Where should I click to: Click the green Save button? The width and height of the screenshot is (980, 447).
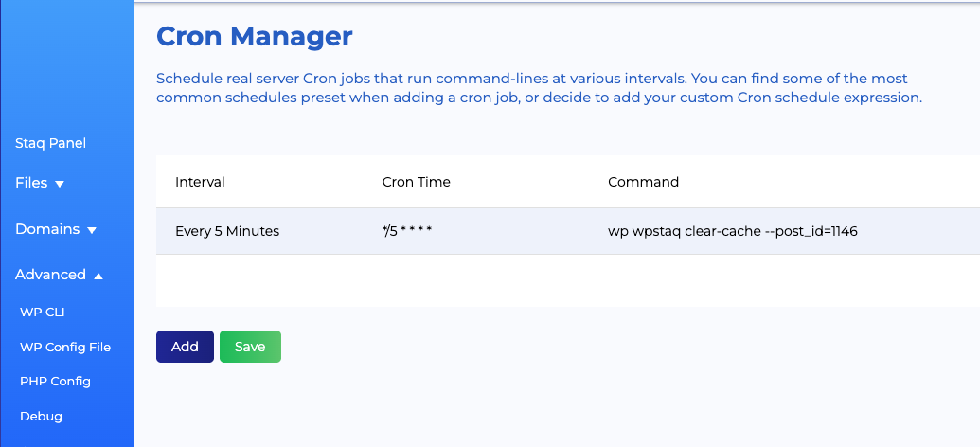point(250,347)
